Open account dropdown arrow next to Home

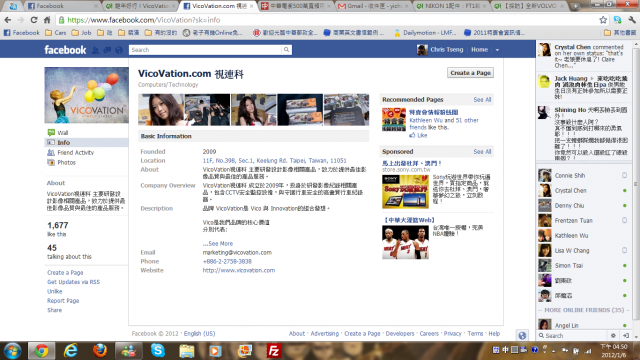[x=497, y=50]
